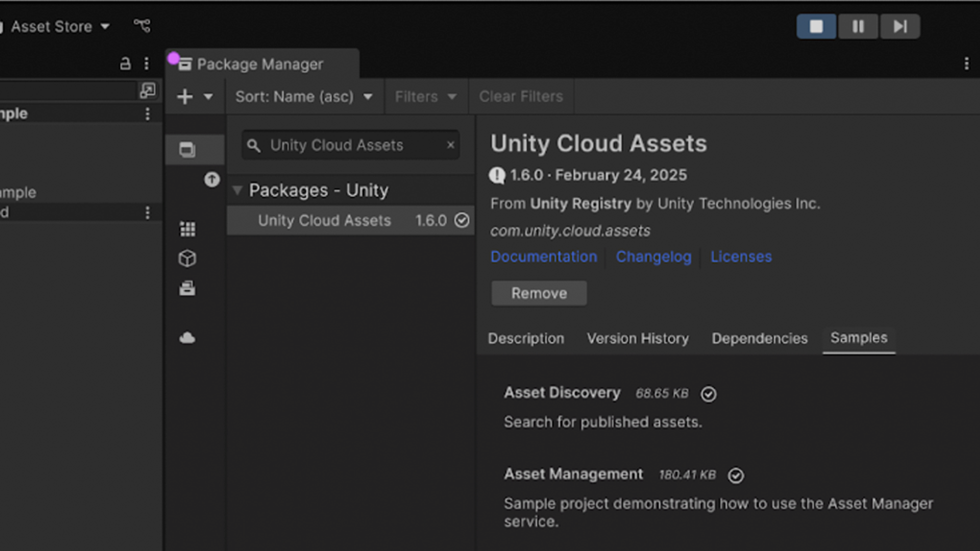Click the package search field
The width and height of the screenshot is (980, 551).
[351, 145]
